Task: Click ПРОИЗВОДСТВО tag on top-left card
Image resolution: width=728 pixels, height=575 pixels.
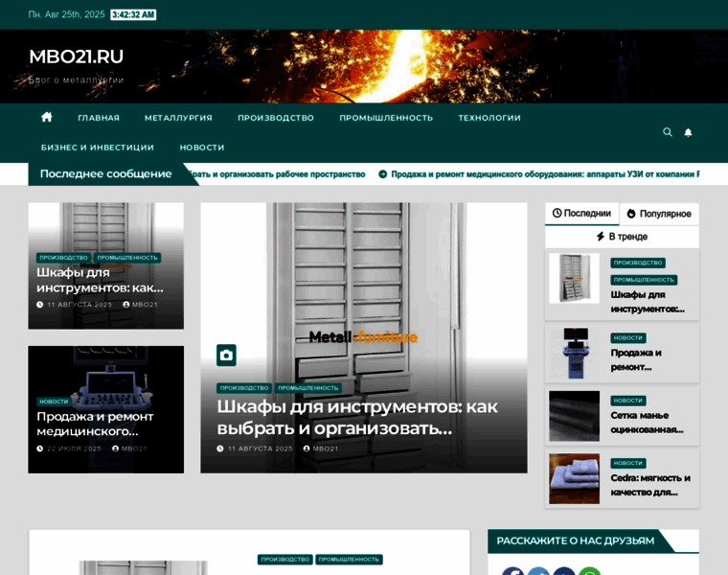Action: (63, 257)
